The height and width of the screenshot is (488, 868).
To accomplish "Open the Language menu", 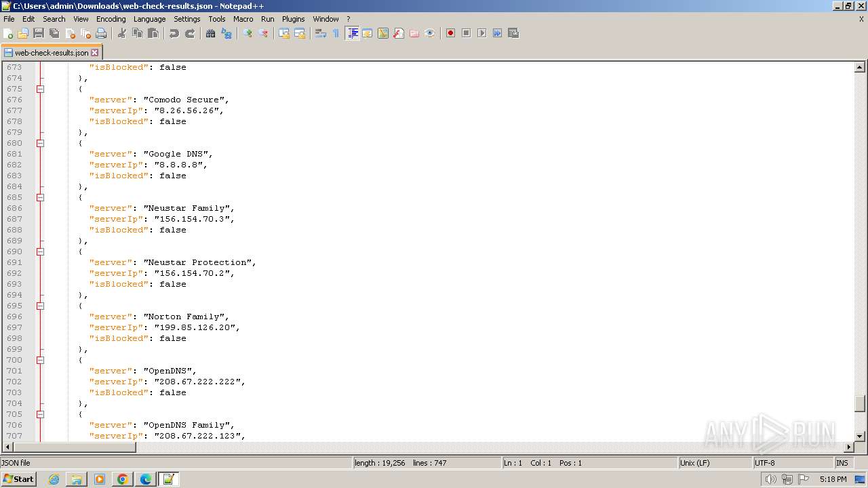I will [x=149, y=19].
